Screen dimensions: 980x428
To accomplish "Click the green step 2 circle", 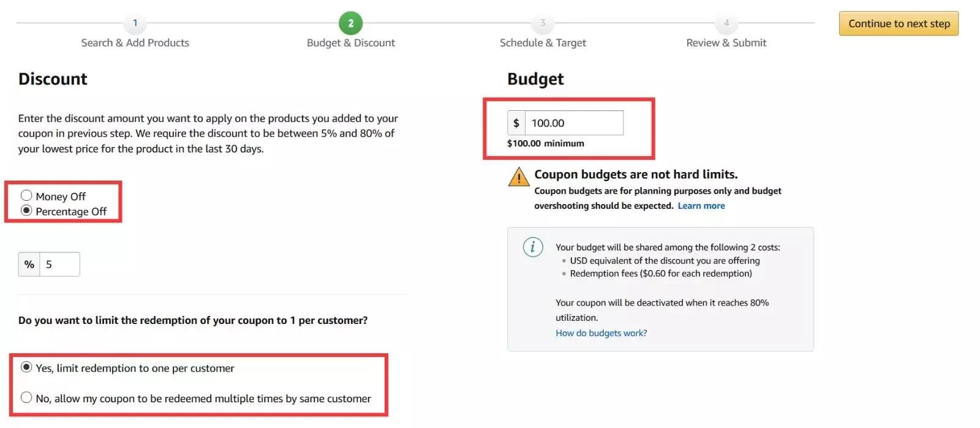I will 350,23.
